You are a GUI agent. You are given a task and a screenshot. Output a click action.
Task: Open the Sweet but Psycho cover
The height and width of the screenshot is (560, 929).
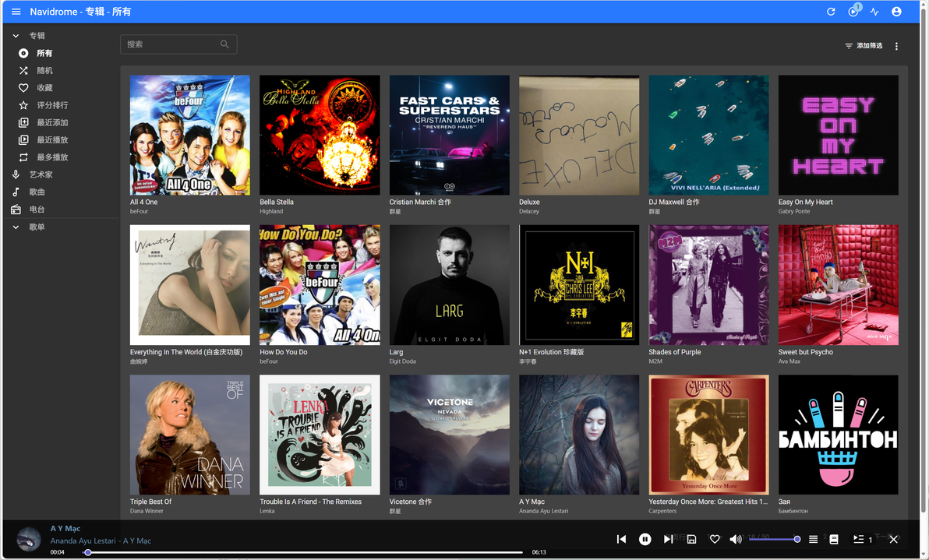pos(839,285)
